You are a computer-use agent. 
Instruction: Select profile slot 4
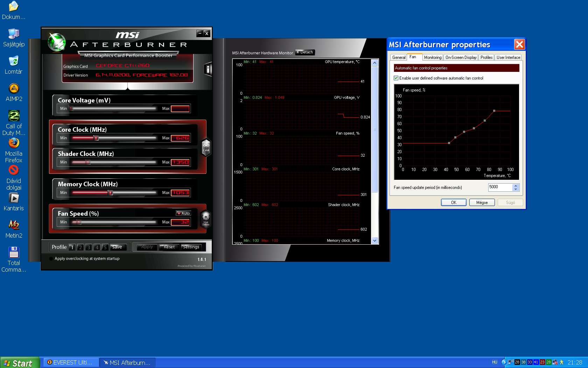point(97,247)
